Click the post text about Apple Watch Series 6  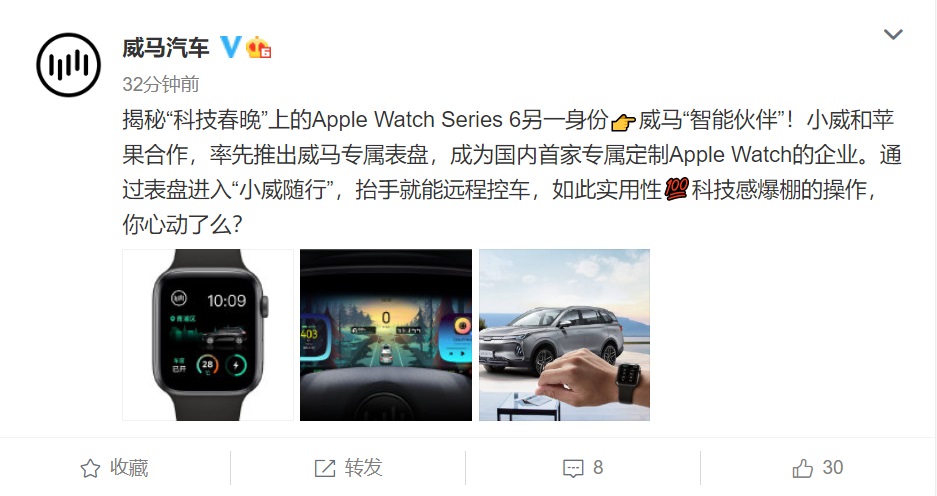click(512, 172)
